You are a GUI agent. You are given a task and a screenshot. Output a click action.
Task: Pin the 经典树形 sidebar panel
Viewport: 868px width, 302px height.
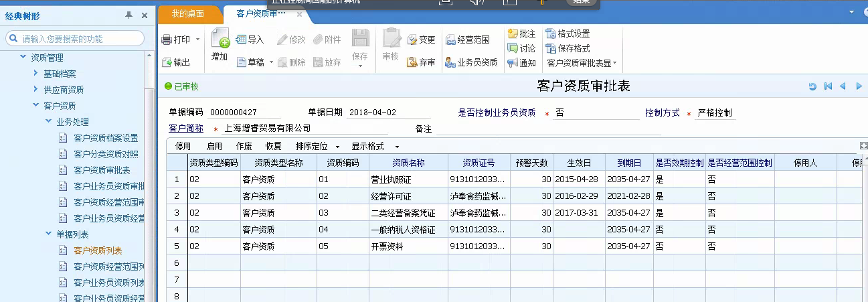(x=128, y=15)
